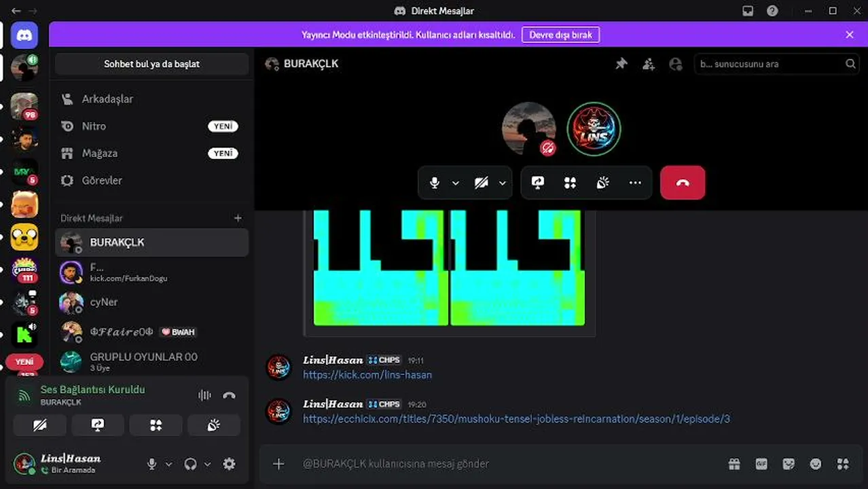
Task: Deafen with headphones icon in user panel
Action: pos(191,464)
